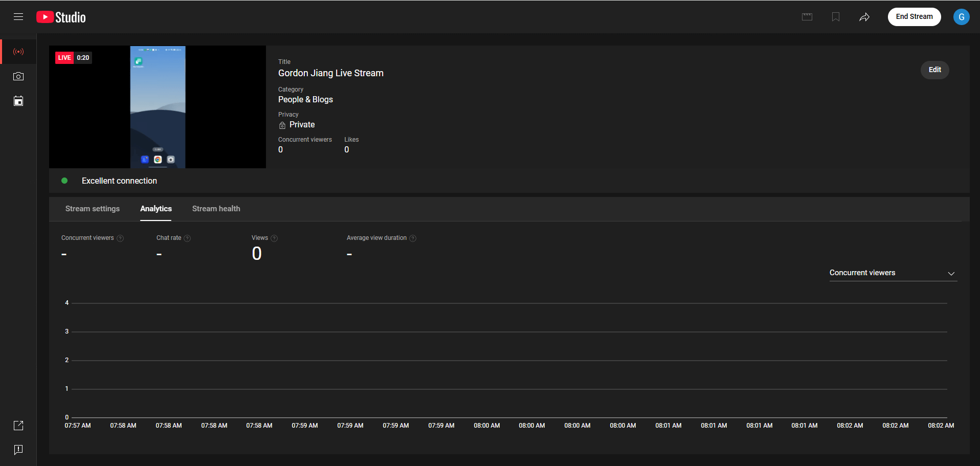Open the hamburger navigation menu

[x=18, y=17]
